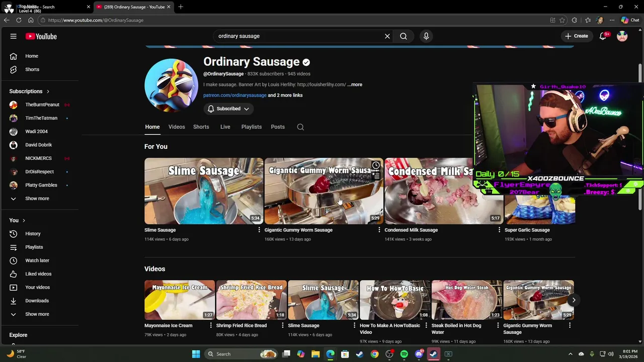Viewport: 644px width, 362px height.
Task: Click the YouTube logo
Action: pyautogui.click(x=41, y=36)
